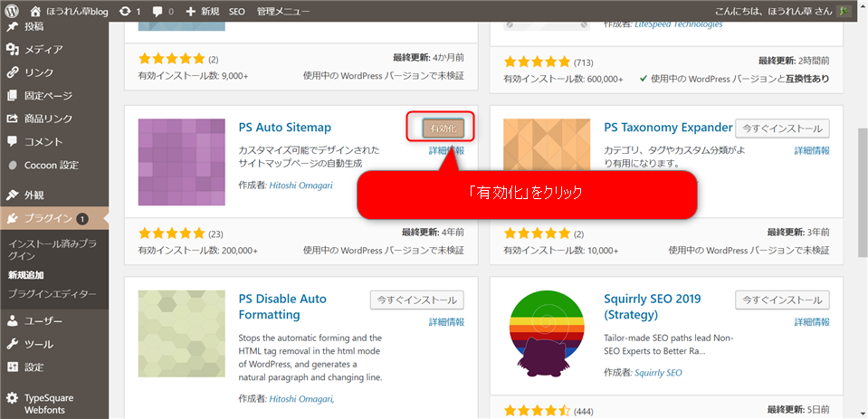Click the コメント bubble sidebar icon

click(13, 142)
